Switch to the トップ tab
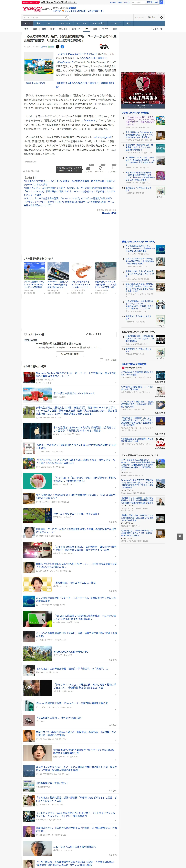Image resolution: width=186 pixels, height=868 pixels. coord(27,24)
